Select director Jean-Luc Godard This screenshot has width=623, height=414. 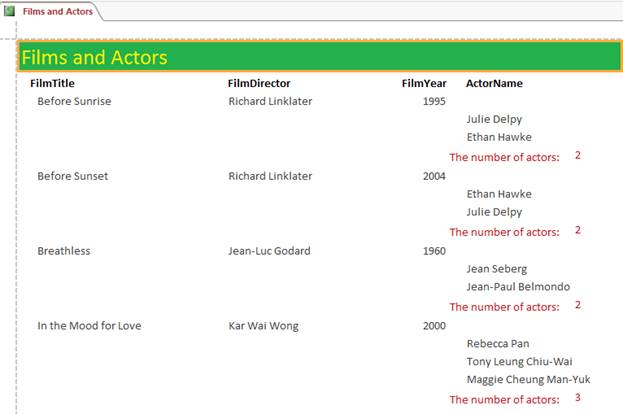[x=269, y=251]
